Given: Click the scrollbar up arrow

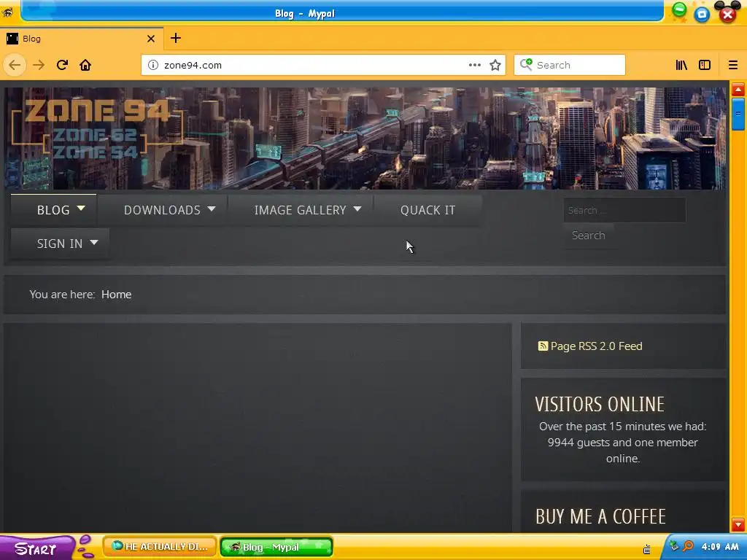Looking at the screenshot, I should pos(738,90).
